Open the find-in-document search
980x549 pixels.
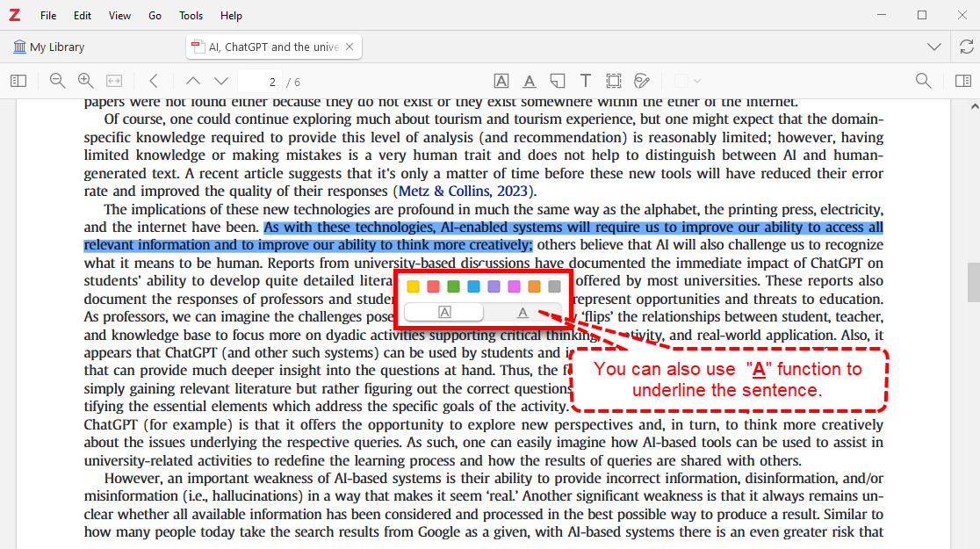923,81
